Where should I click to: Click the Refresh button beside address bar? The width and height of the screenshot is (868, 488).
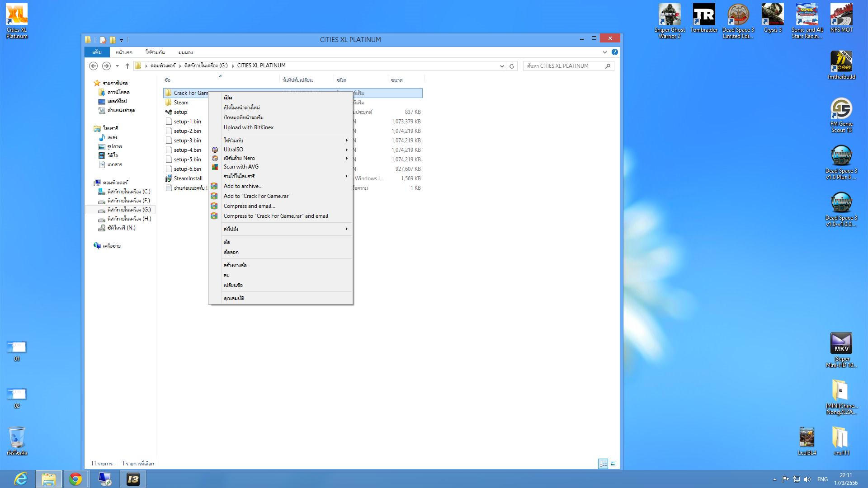(512, 66)
